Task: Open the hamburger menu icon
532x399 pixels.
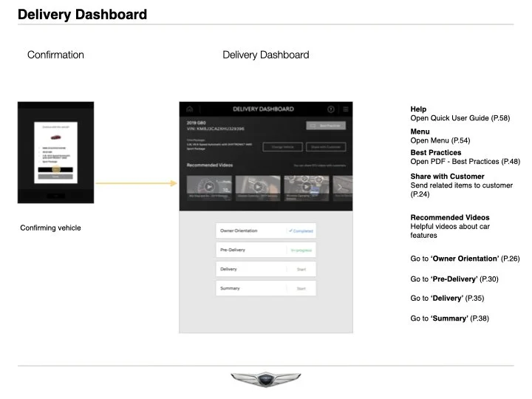Action: pos(346,109)
